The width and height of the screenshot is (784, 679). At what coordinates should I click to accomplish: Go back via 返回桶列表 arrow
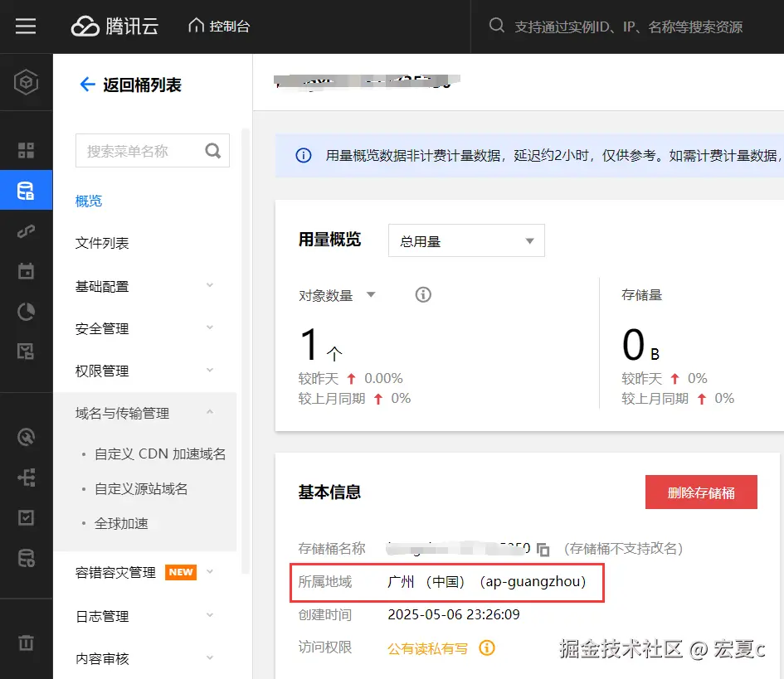(x=87, y=85)
